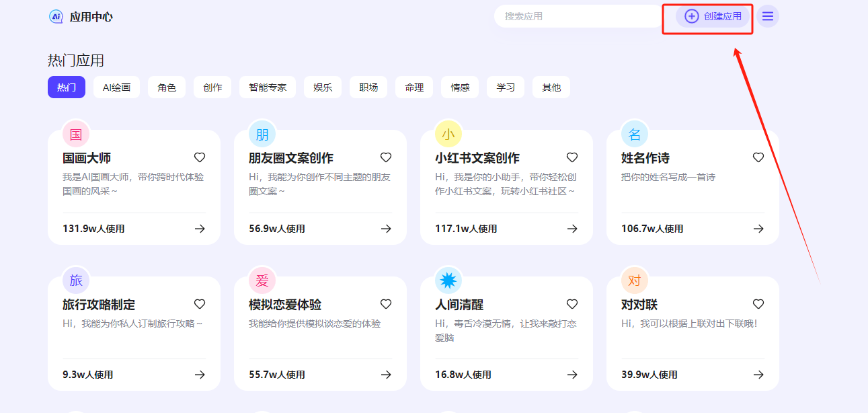This screenshot has width=868, height=413.
Task: Open 对对联 via its arrow icon
Action: (758, 375)
